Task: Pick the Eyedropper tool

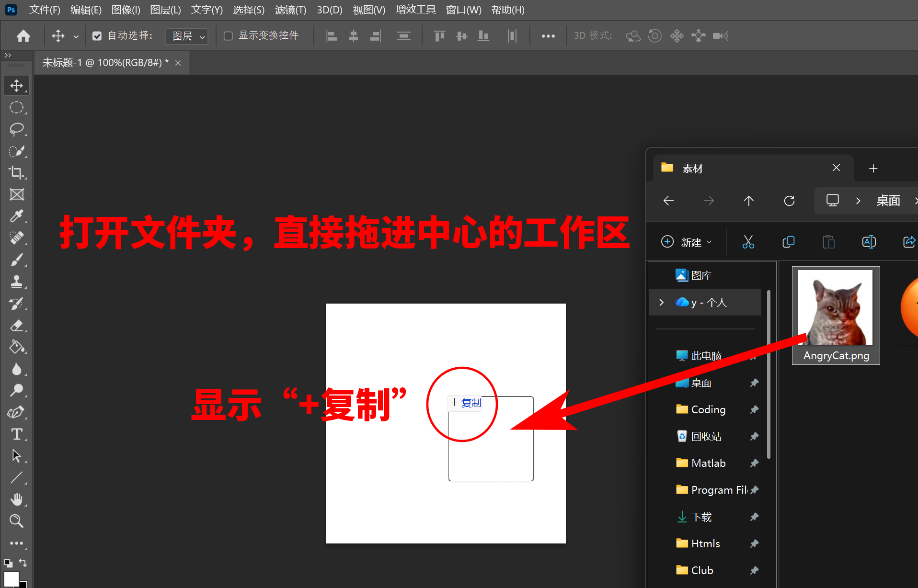Action: [17, 216]
